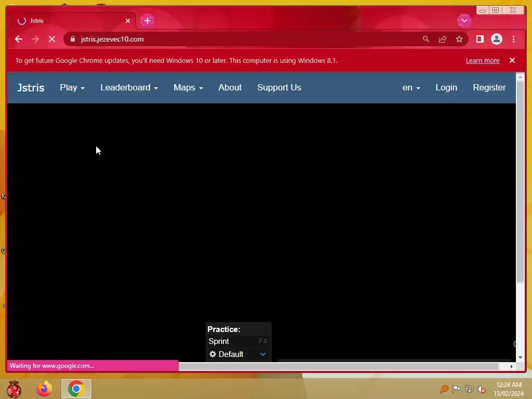Click the gear icon beside Default
The width and height of the screenshot is (532, 399).
tap(212, 354)
